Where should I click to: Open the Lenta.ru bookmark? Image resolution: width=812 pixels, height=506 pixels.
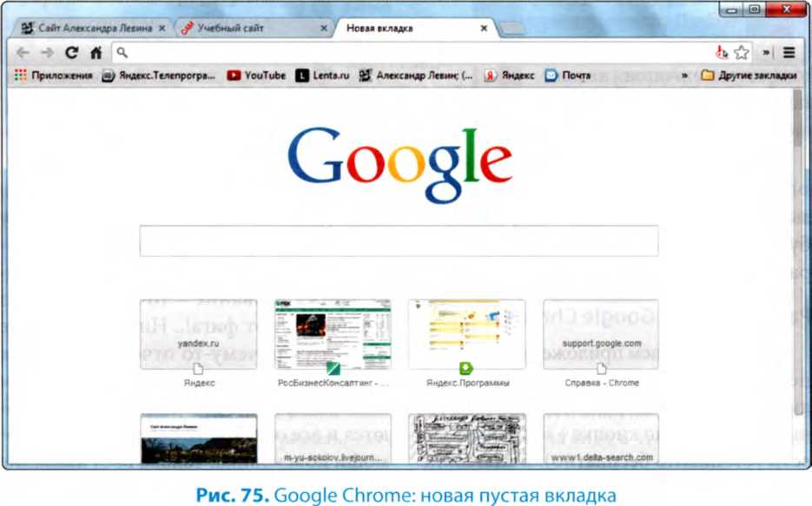pos(322,76)
